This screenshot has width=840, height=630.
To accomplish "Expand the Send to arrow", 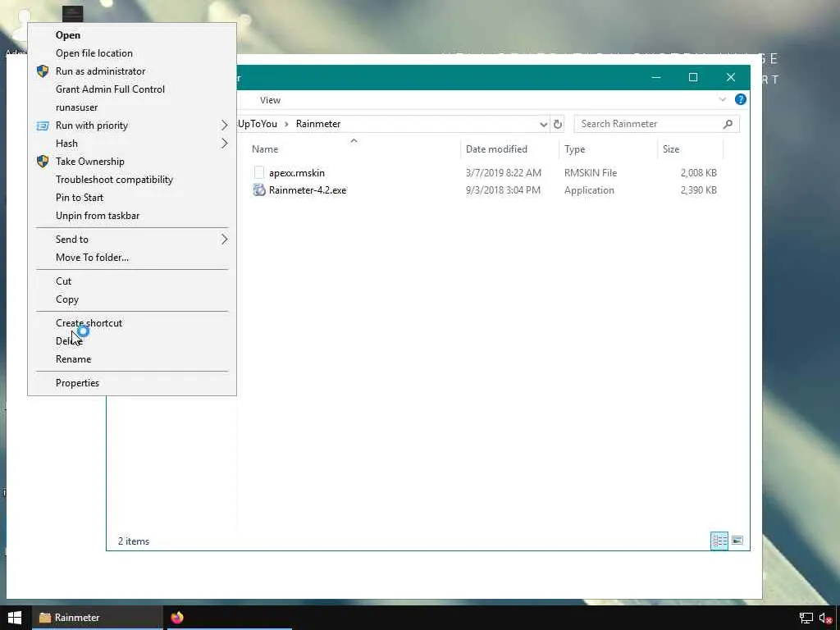I will point(224,240).
